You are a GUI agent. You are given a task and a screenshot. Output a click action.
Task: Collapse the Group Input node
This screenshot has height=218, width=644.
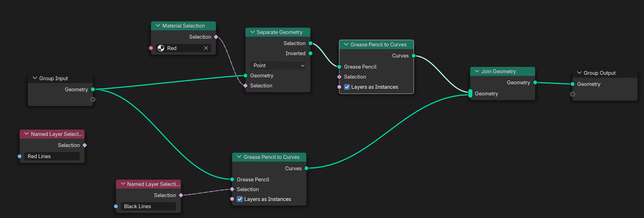click(x=35, y=78)
